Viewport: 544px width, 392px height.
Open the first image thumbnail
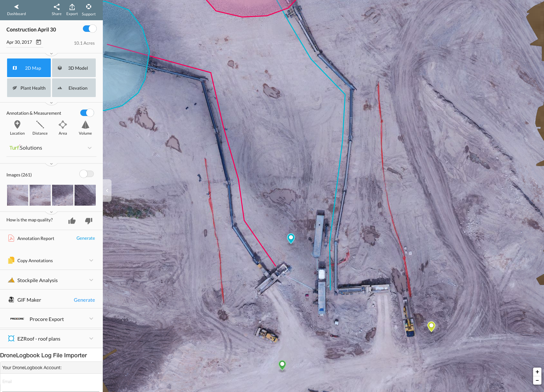(18, 195)
